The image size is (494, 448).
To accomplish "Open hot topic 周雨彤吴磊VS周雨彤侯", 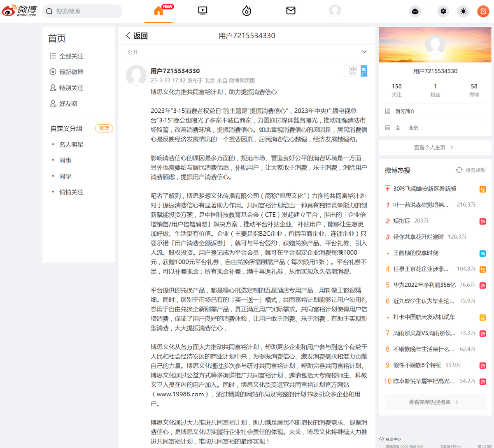I will click(424, 333).
